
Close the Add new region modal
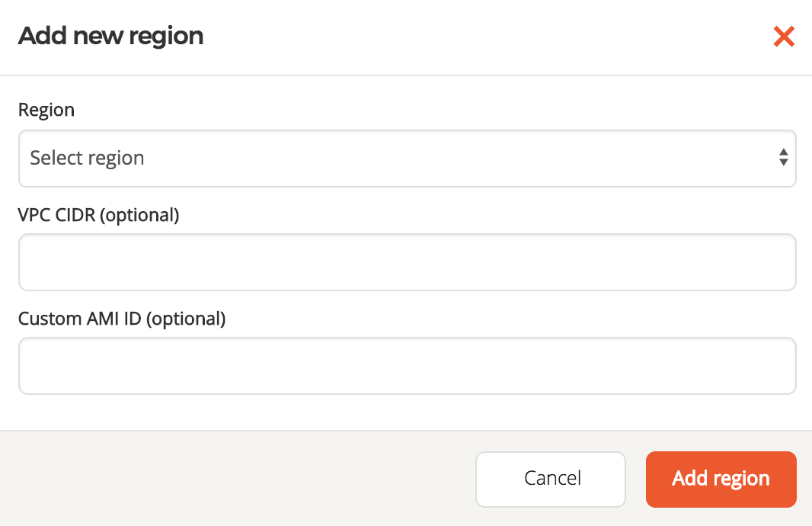(784, 36)
